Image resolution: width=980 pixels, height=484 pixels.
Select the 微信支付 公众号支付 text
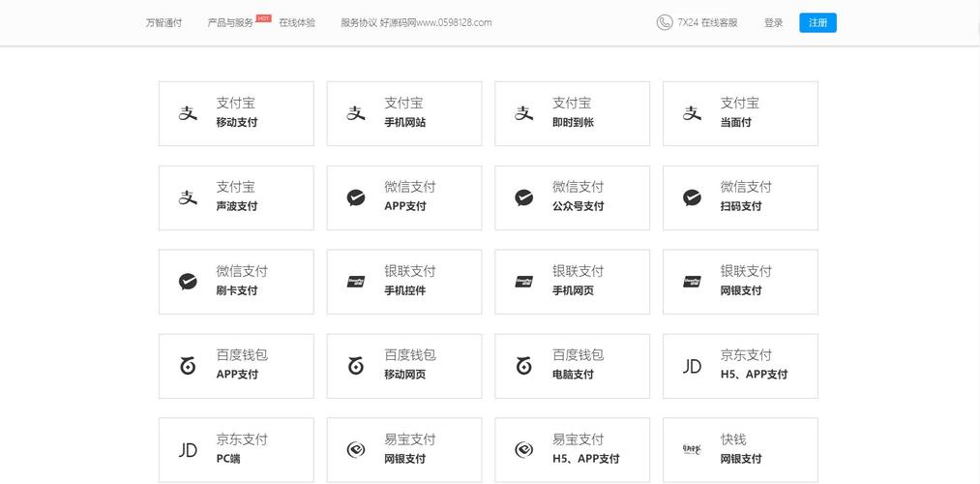[x=579, y=197]
